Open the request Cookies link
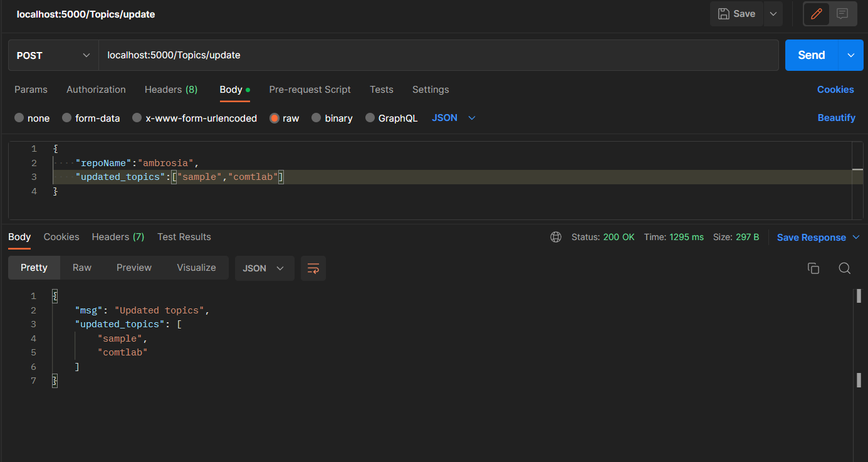This screenshot has width=868, height=462. 835,90
